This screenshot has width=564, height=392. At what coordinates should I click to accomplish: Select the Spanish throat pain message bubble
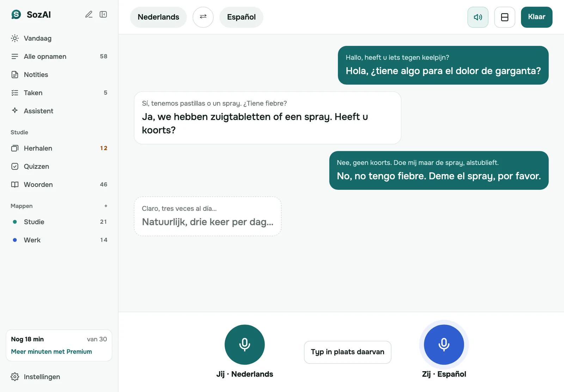click(x=443, y=65)
